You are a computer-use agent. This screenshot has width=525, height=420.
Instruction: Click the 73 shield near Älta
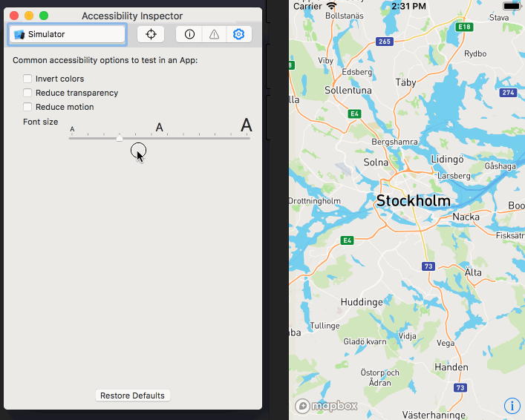click(428, 266)
